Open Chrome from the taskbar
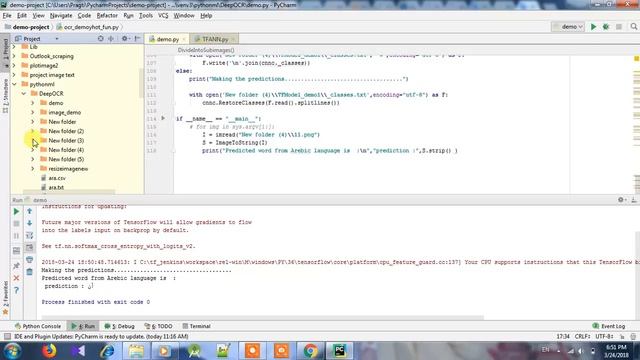This screenshot has width=640, height=360. click(310, 351)
